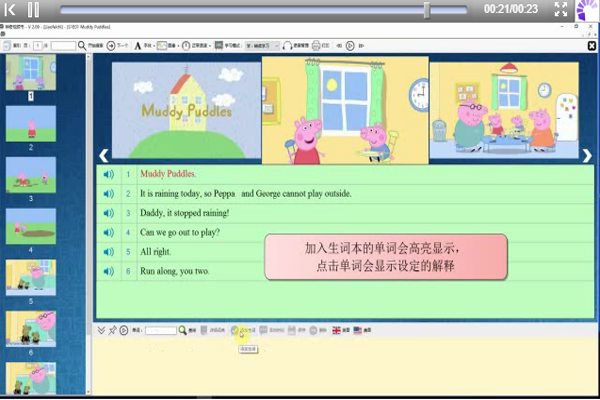
Task: Click the circled right-arrow next icon
Action: (111, 46)
